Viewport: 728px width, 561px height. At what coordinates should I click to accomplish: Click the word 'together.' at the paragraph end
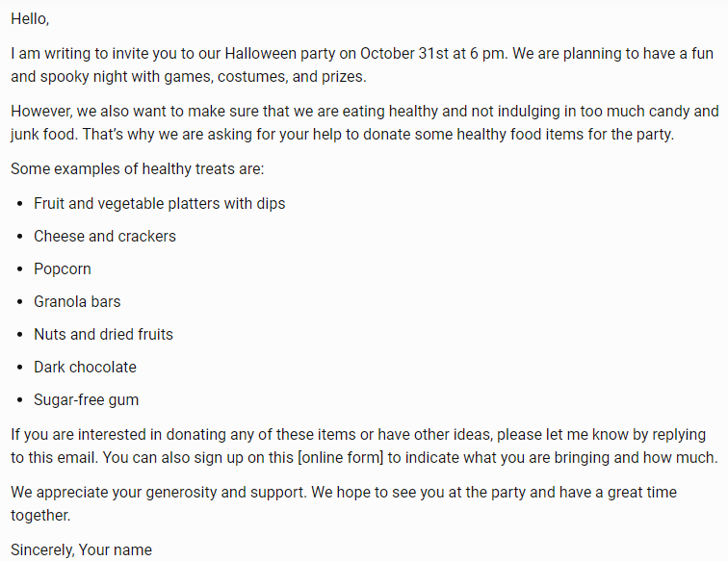pyautogui.click(x=40, y=516)
